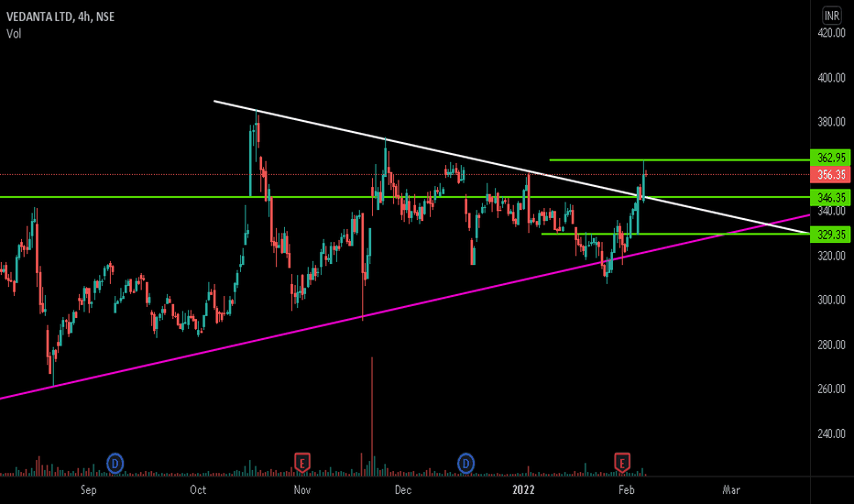
Task: Click the 300.00 price axis label
Action: (831, 301)
